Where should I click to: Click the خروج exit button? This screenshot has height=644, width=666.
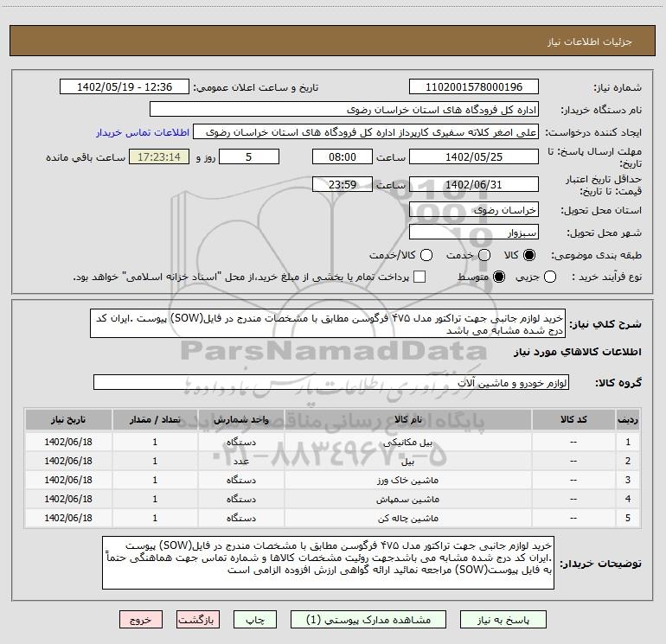coord(141,620)
